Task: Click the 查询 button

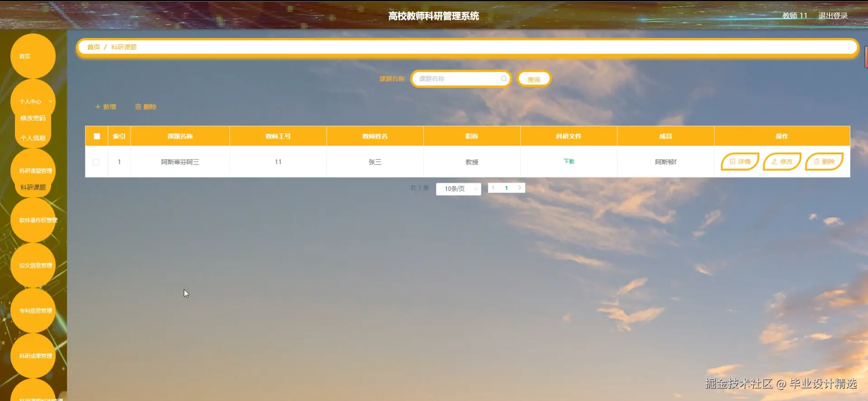Action: click(534, 79)
